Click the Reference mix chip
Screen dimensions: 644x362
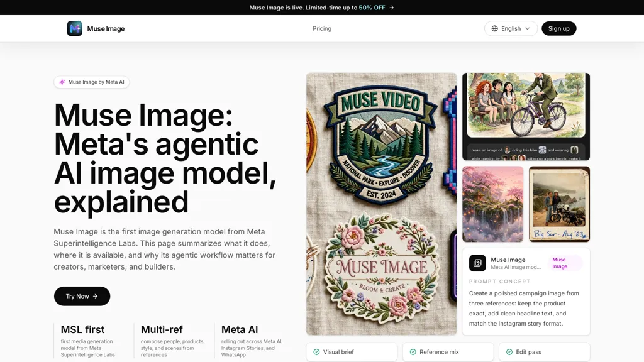coord(448,352)
